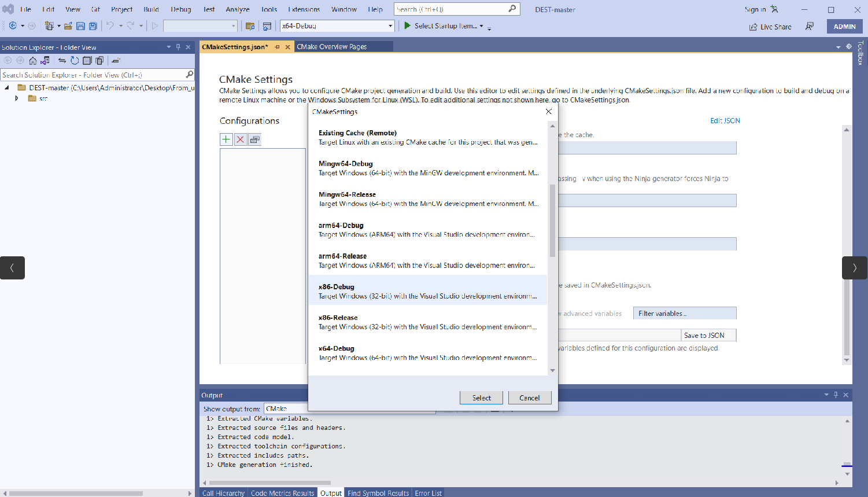Open the Code Metrics Results tab
Screen dimensions: 868x497
(x=282, y=493)
